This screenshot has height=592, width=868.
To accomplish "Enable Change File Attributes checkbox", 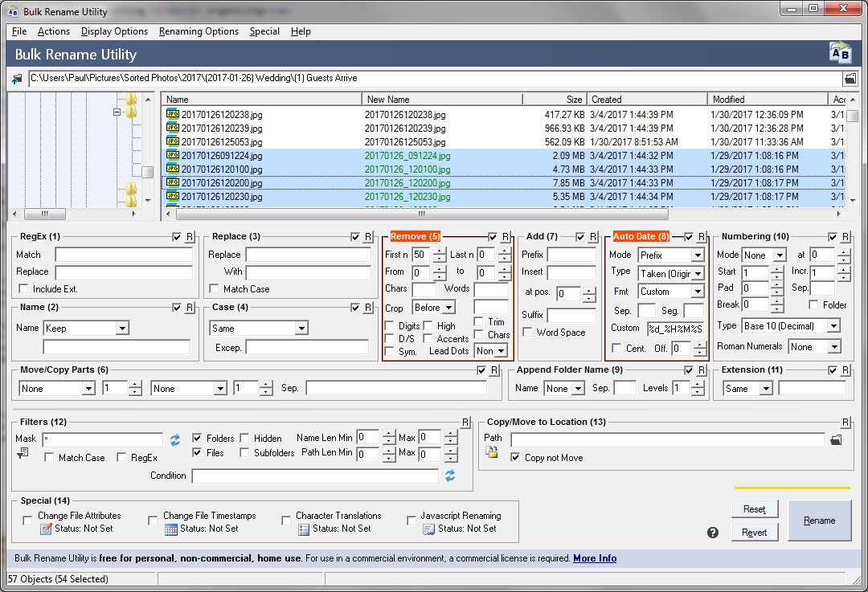I will tap(27, 521).
